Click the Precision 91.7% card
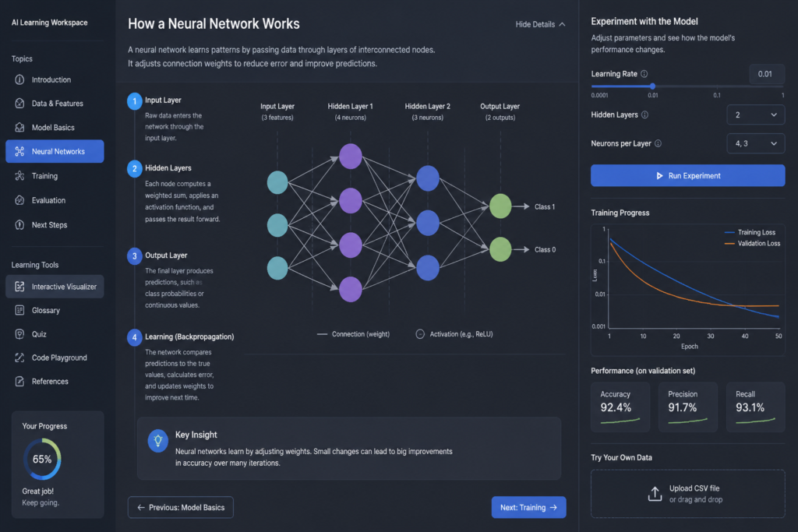The height and width of the screenshot is (532, 798). pyautogui.click(x=687, y=407)
